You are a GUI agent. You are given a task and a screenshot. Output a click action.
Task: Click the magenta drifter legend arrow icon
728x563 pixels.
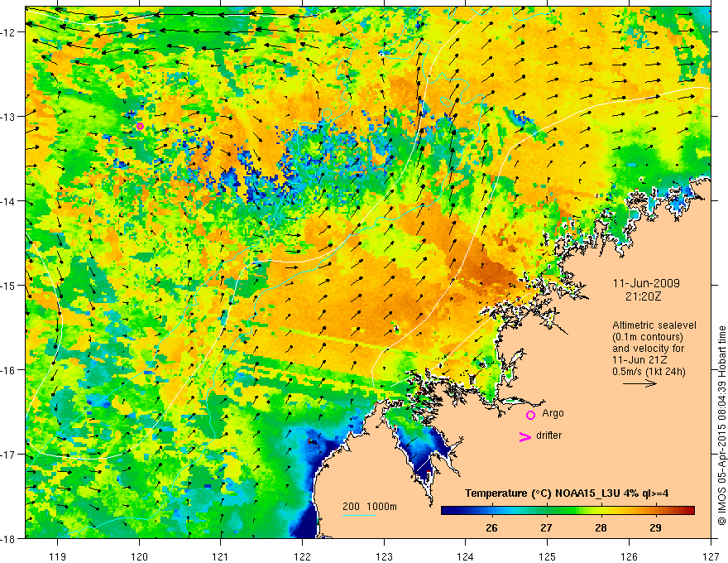[524, 437]
